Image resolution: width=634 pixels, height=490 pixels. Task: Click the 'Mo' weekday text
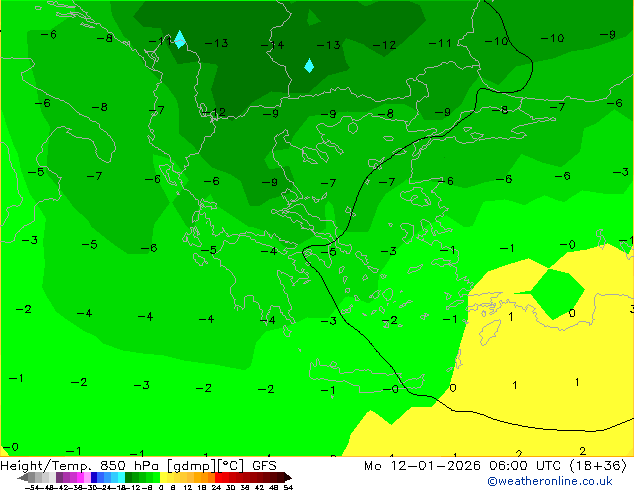[373, 466]
